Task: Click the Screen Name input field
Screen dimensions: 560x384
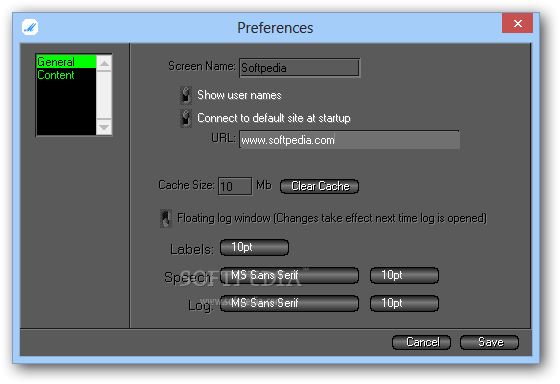Action: click(x=299, y=68)
